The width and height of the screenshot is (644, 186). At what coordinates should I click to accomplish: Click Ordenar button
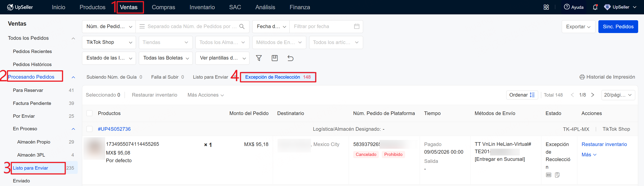[x=522, y=95]
